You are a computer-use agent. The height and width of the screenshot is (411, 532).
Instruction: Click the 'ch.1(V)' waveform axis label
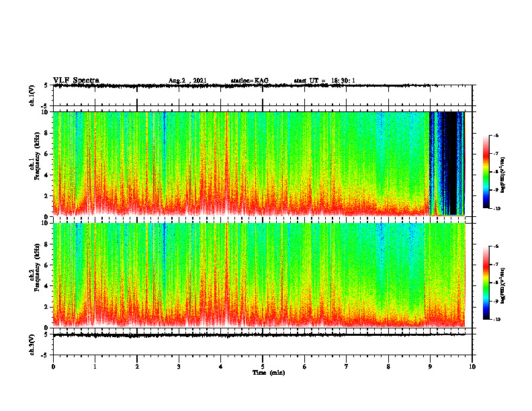pos(32,95)
